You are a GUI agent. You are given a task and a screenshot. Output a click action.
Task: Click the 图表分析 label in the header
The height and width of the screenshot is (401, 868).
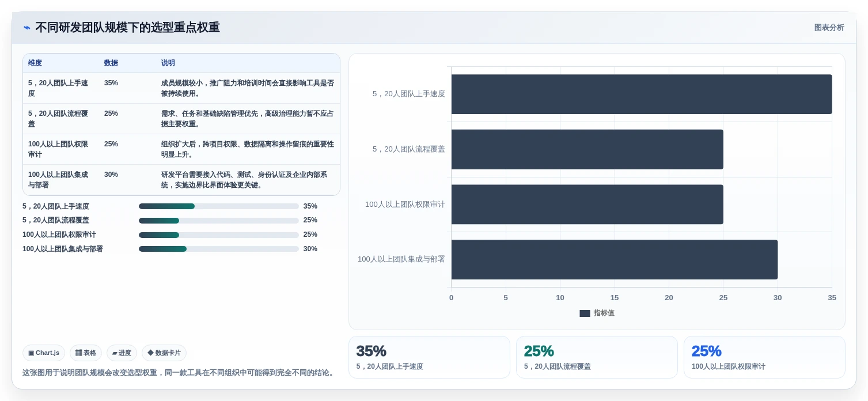tap(829, 28)
